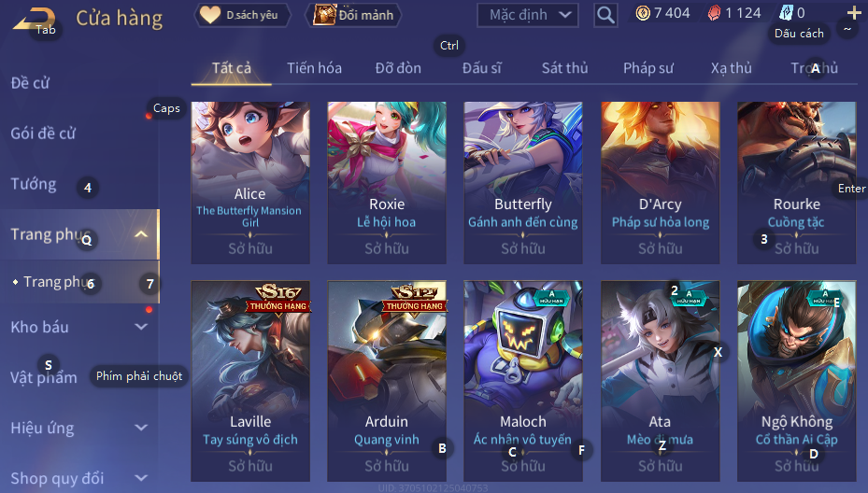Select the Laville Tay súng vô địch skin

point(250,381)
